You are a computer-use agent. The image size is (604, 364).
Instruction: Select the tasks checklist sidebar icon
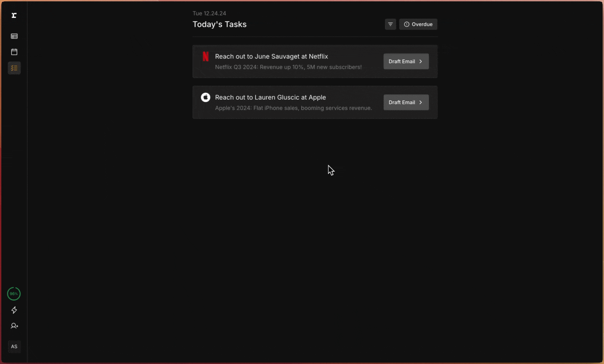[x=14, y=68]
